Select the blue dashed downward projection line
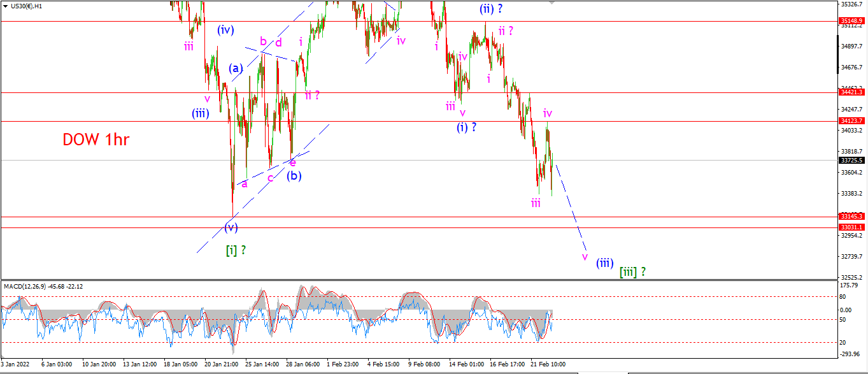 (571, 208)
